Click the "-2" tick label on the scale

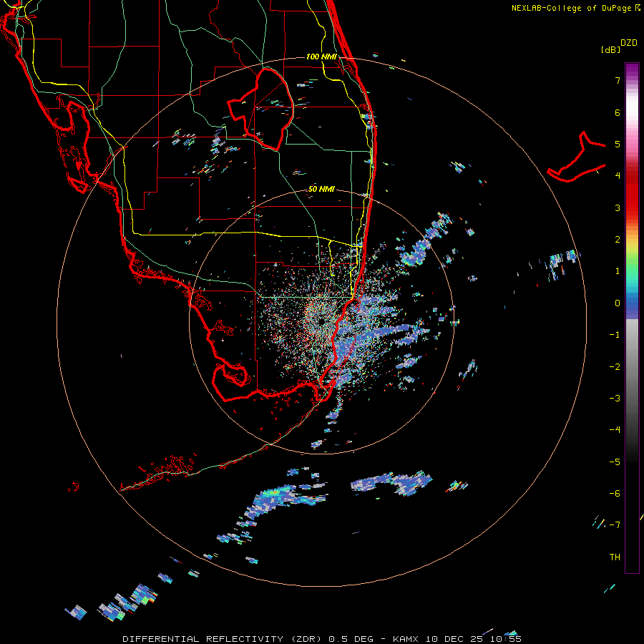pos(615,366)
